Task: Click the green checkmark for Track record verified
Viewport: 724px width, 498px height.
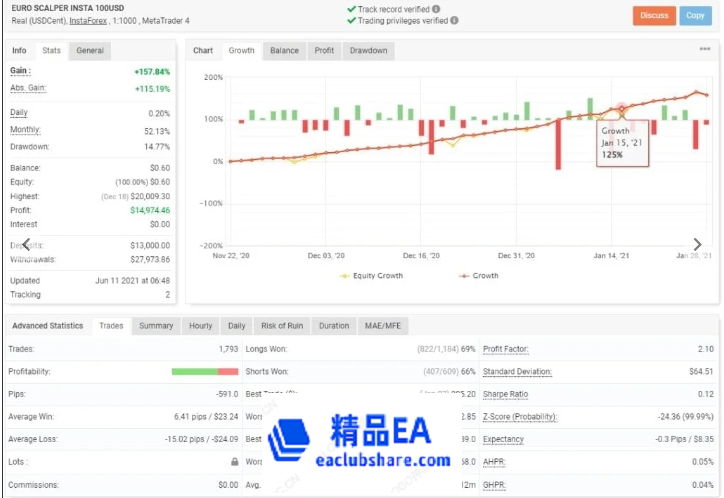Action: pyautogui.click(x=351, y=8)
